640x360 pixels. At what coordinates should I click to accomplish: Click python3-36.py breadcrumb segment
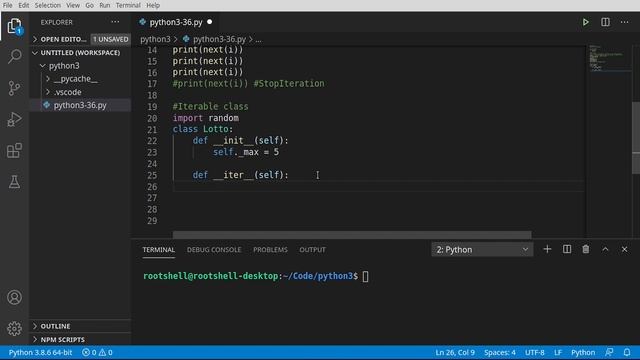(219, 39)
